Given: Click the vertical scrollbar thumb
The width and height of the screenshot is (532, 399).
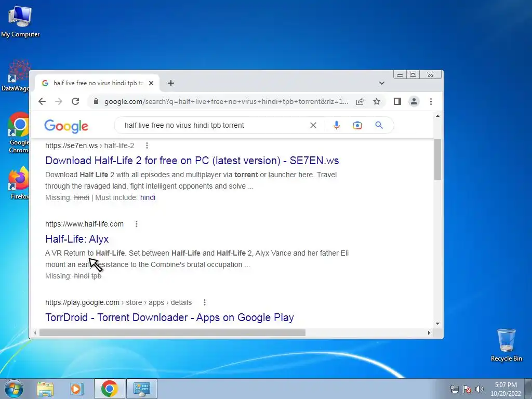Looking at the screenshot, I should (x=437, y=159).
